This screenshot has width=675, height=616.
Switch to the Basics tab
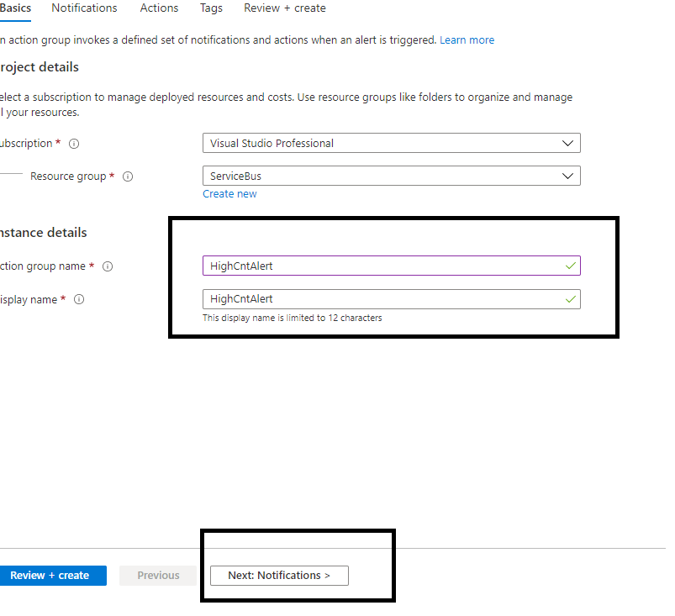pos(16,8)
